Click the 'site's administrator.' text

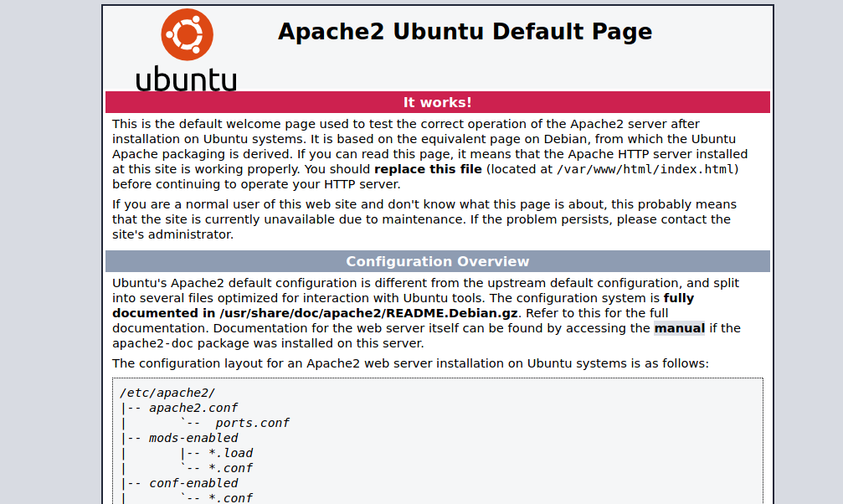tap(172, 234)
